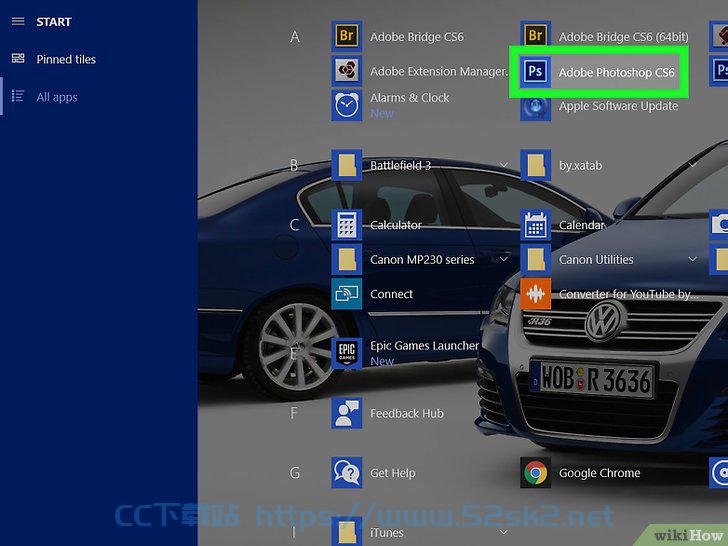The height and width of the screenshot is (546, 728).
Task: Open Canon Utilities folder icon
Action: click(536, 260)
